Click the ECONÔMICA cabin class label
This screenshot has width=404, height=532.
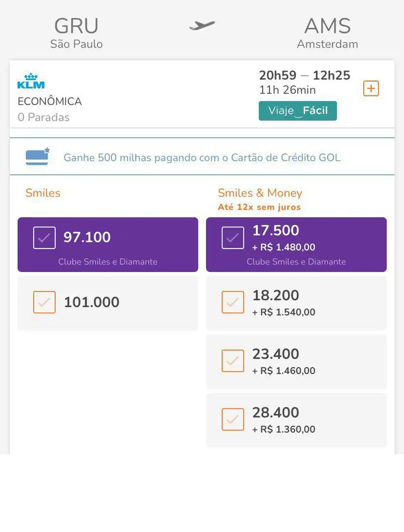click(x=49, y=101)
